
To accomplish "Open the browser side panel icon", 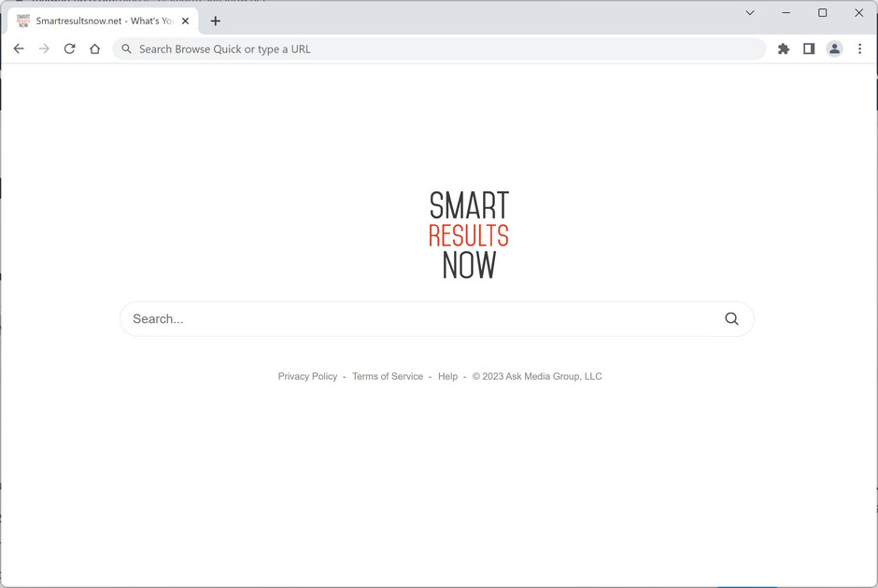I will pyautogui.click(x=809, y=49).
